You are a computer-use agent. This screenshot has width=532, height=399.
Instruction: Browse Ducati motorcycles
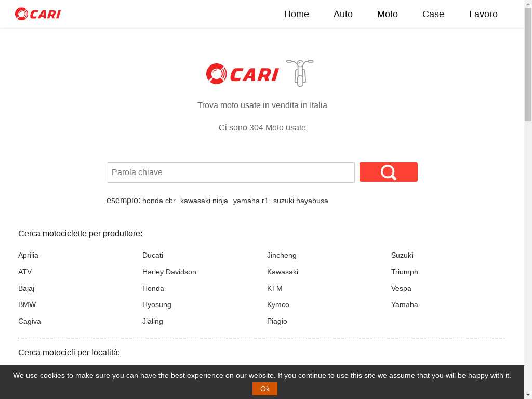(153, 255)
